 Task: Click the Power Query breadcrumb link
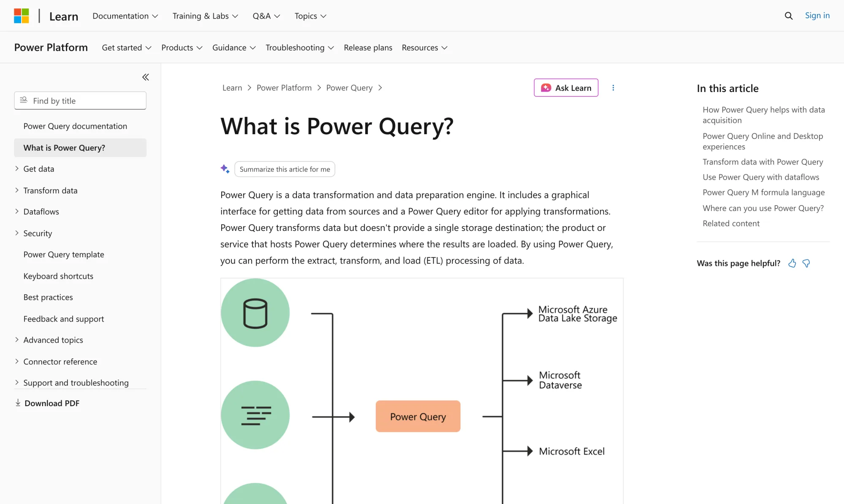pos(349,88)
